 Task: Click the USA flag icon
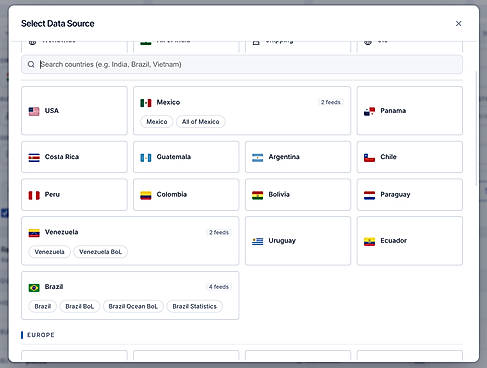coord(34,111)
